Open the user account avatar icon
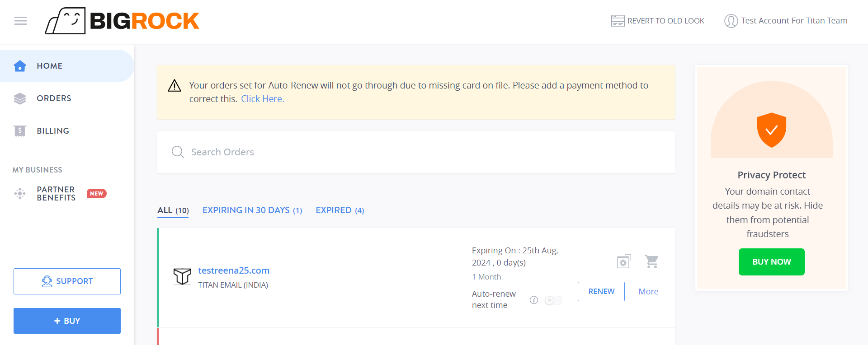868x345 pixels. pyautogui.click(x=731, y=21)
